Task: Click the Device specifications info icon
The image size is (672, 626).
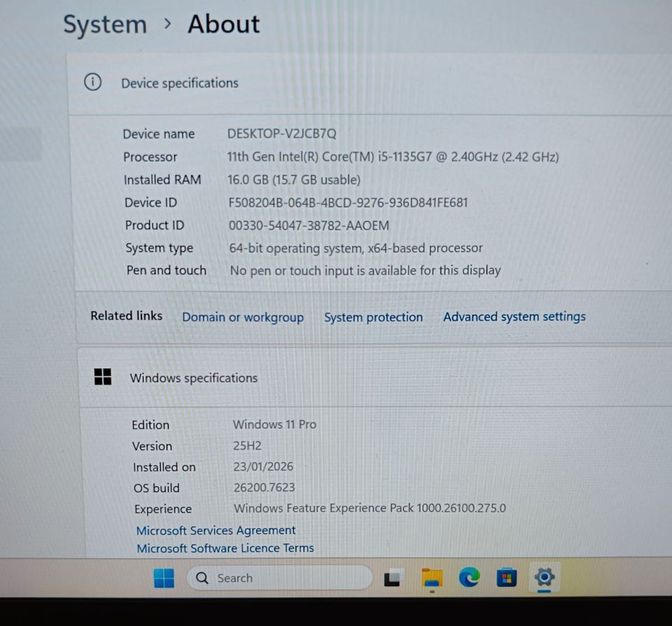Action: [x=92, y=82]
